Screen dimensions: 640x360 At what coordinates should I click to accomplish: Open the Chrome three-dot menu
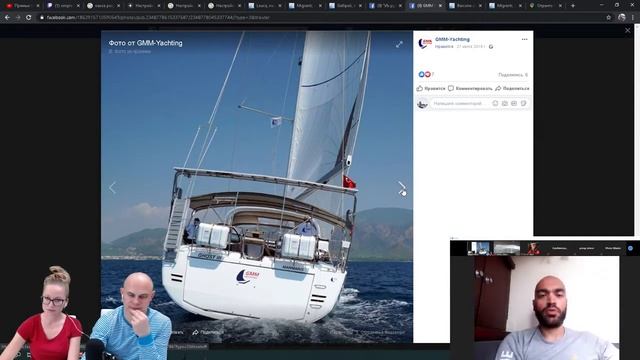tap(633, 18)
